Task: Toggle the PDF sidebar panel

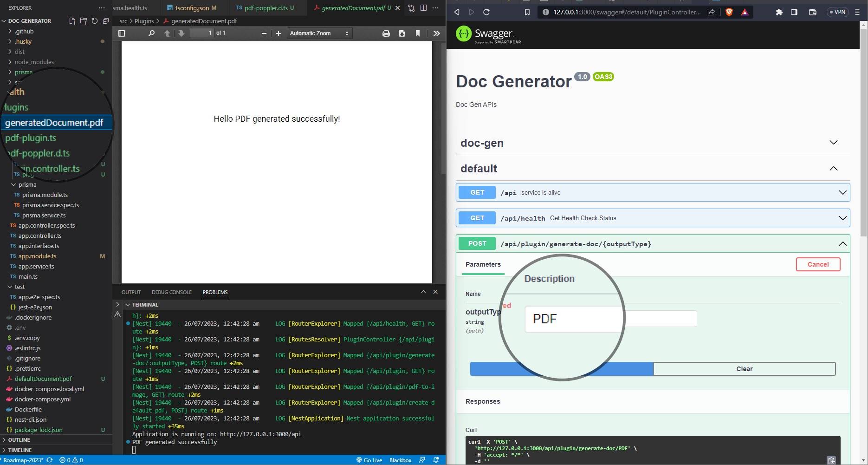Action: point(122,33)
